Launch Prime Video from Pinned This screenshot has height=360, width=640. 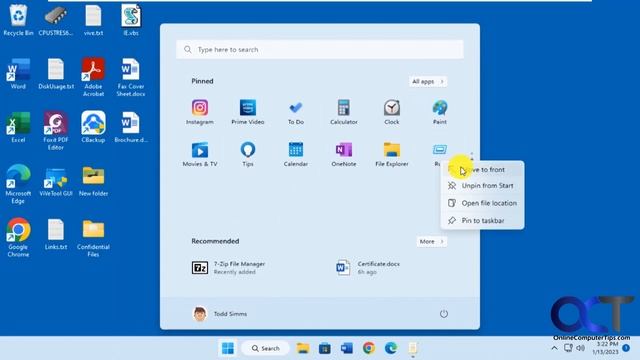248,112
